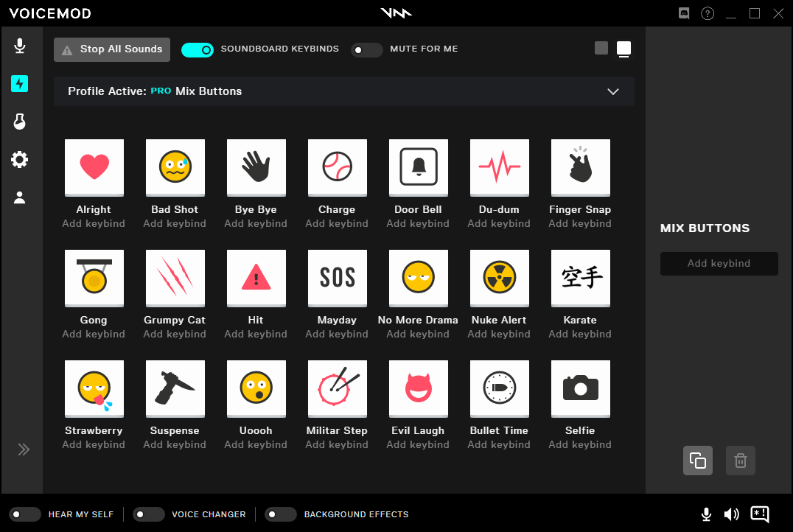Screen dimensions: 793x532
Task: Click Add keybind under Gong
Action: [94, 334]
